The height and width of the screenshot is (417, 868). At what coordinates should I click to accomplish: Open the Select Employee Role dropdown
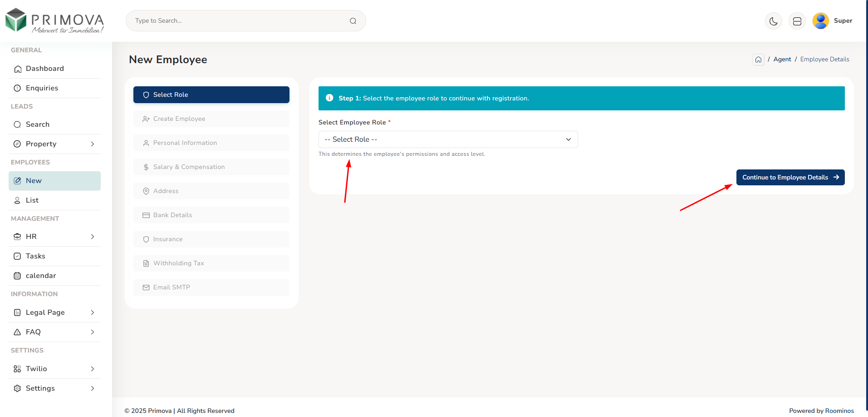coord(448,139)
